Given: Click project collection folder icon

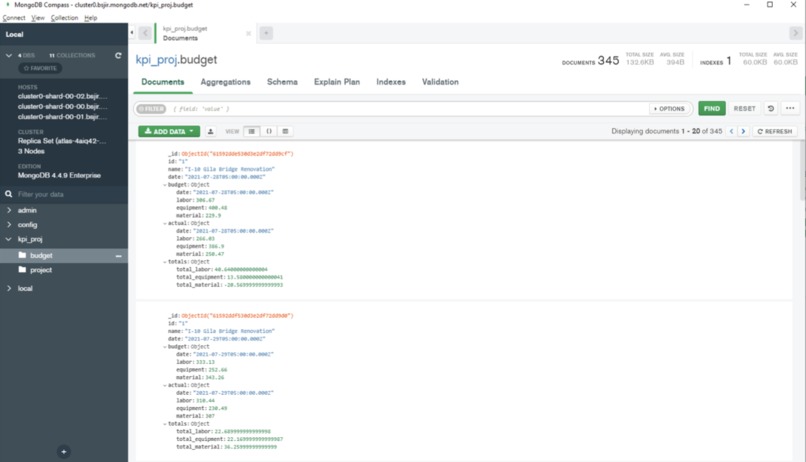Looking at the screenshot, I should tap(22, 269).
